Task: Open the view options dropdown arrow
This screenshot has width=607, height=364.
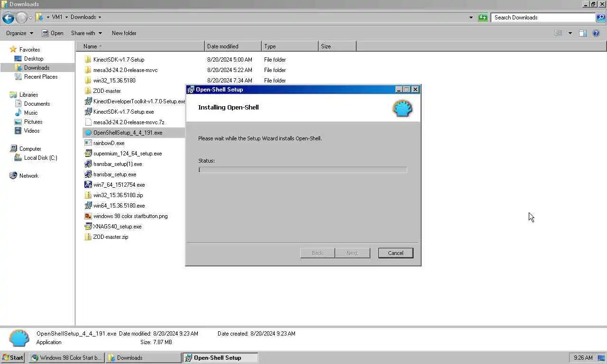Action: tap(570, 33)
